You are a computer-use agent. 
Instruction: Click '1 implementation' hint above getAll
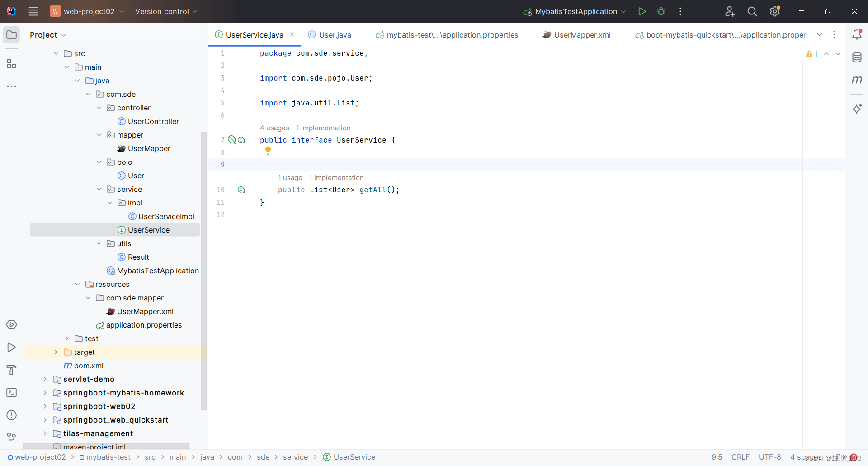tap(336, 178)
